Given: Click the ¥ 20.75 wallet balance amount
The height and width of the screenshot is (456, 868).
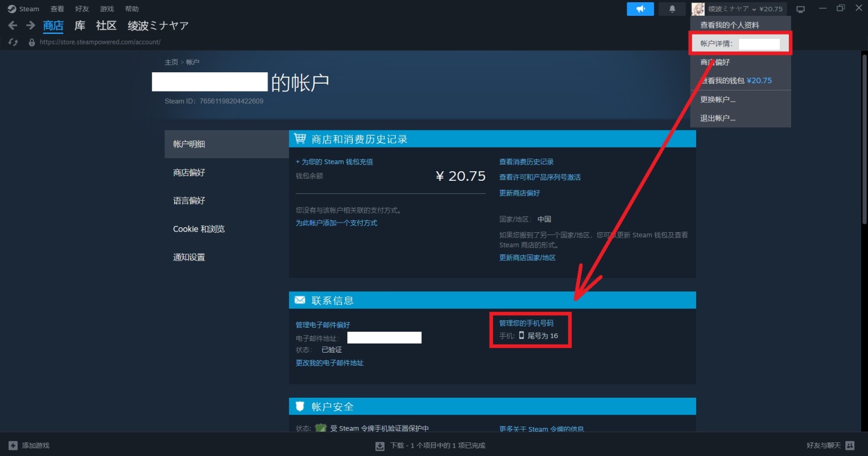Looking at the screenshot, I should point(460,176).
